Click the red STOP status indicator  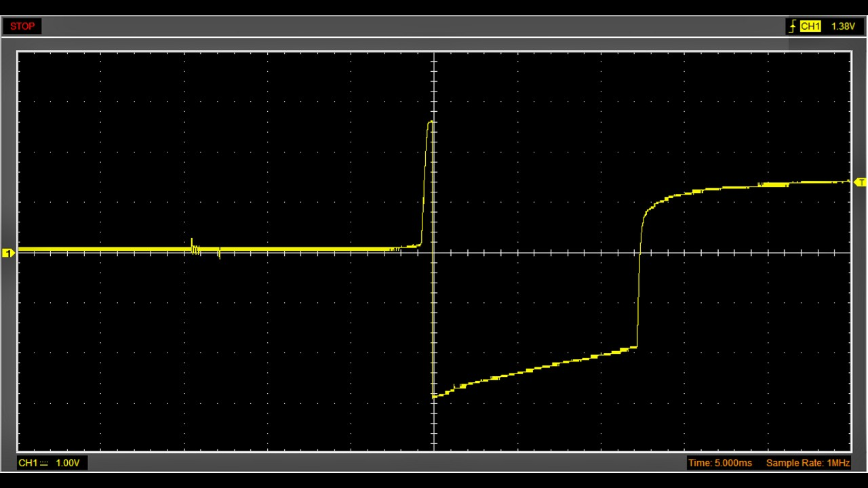[x=22, y=26]
